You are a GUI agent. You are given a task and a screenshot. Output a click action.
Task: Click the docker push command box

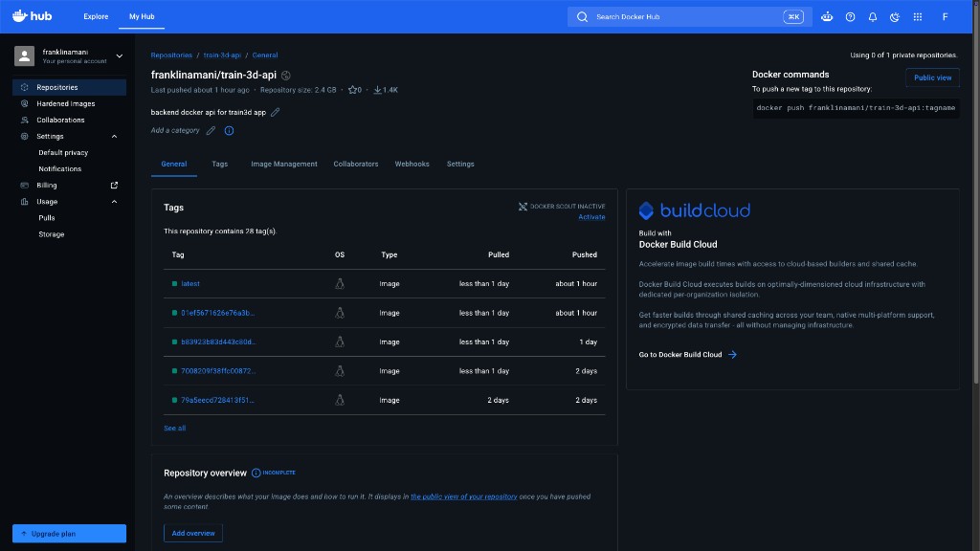click(856, 107)
